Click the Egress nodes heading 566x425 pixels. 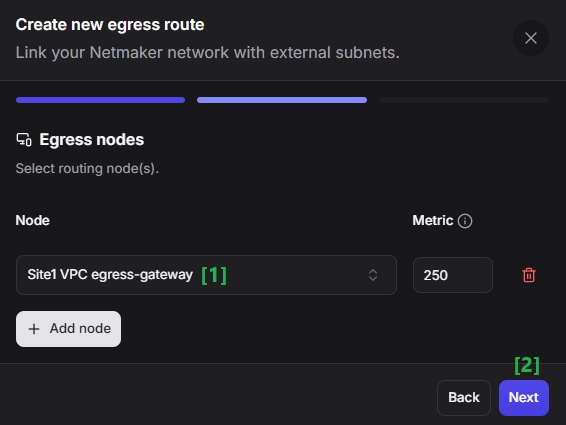pos(92,140)
